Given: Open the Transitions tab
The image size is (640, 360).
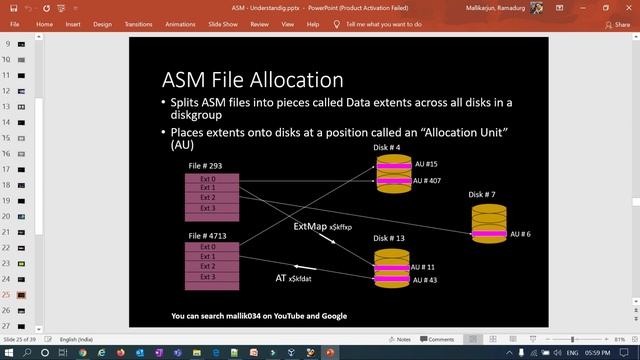Looking at the screenshot, I should coord(138,24).
